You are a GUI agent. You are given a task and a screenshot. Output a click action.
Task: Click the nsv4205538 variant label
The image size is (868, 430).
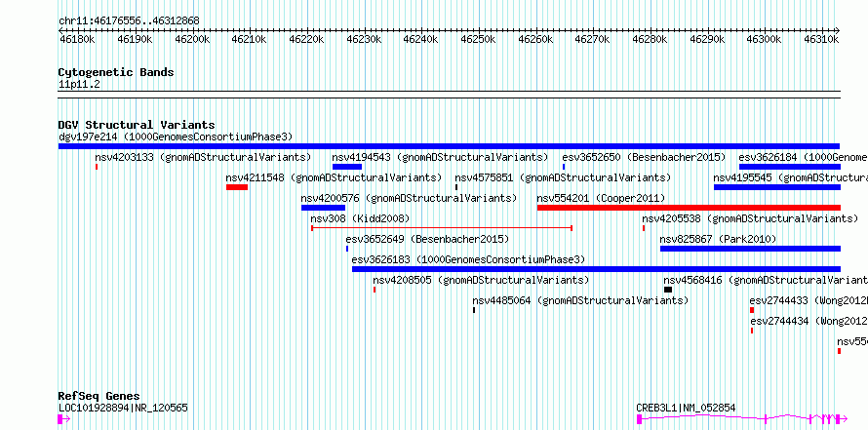(x=750, y=218)
